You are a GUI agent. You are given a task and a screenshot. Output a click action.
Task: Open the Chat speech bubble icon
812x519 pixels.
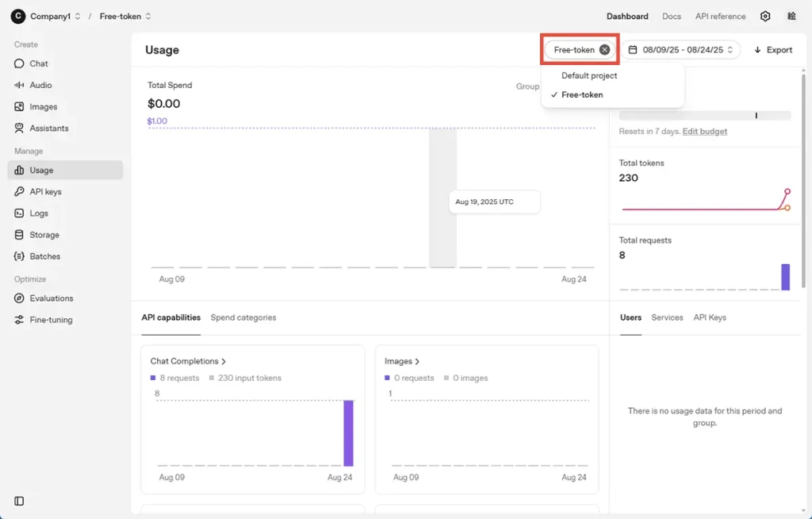click(x=19, y=63)
